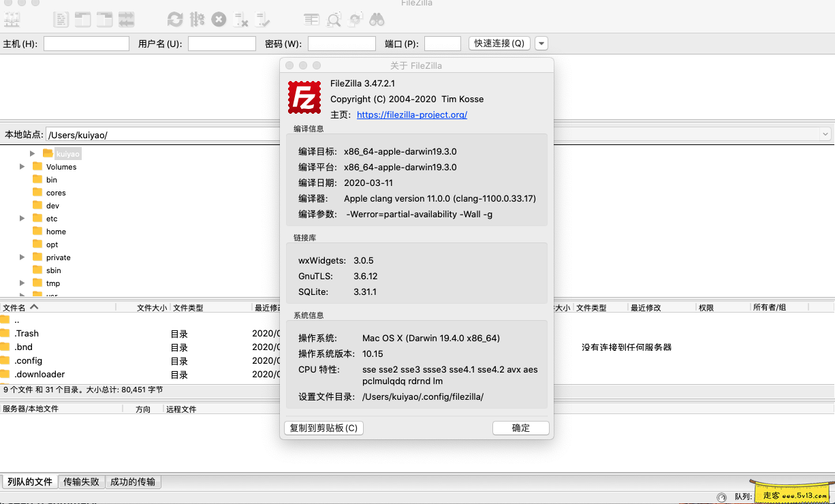The width and height of the screenshot is (835, 504).
Task: Expand the Volumes folder tree node
Action: coord(22,167)
